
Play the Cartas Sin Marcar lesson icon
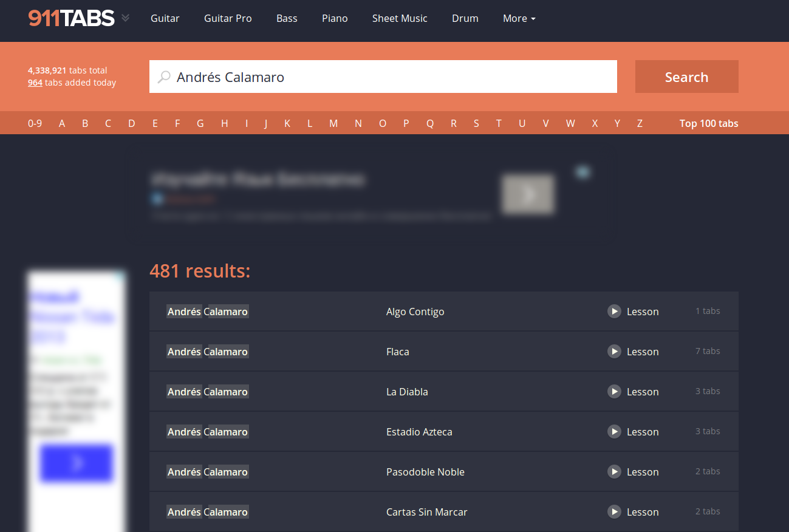(614, 512)
